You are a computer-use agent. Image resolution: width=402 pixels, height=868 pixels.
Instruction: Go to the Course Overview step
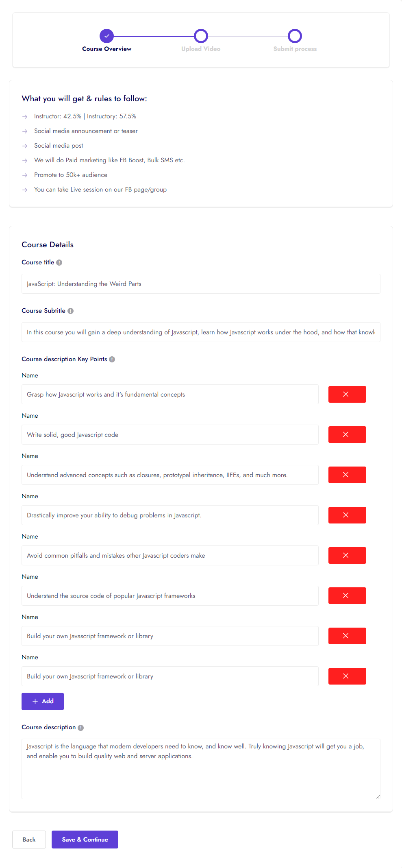(106, 36)
